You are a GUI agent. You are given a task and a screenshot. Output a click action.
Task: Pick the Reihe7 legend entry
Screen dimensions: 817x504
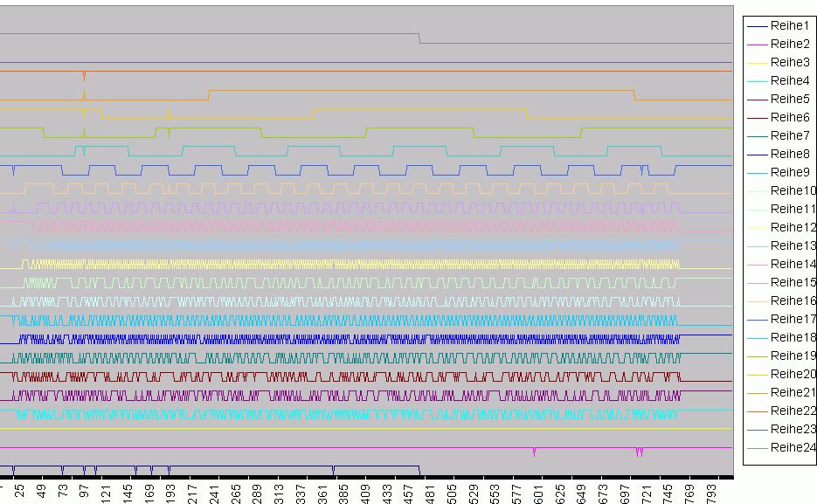tap(779, 135)
